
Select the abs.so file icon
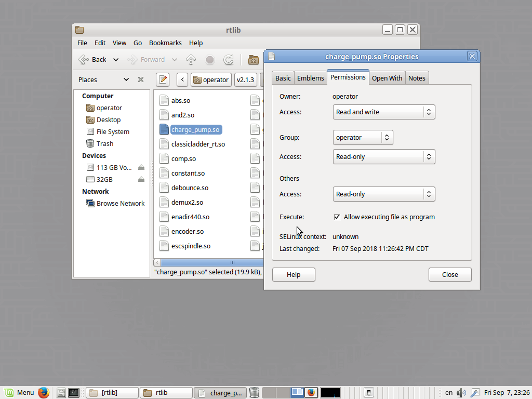point(164,100)
